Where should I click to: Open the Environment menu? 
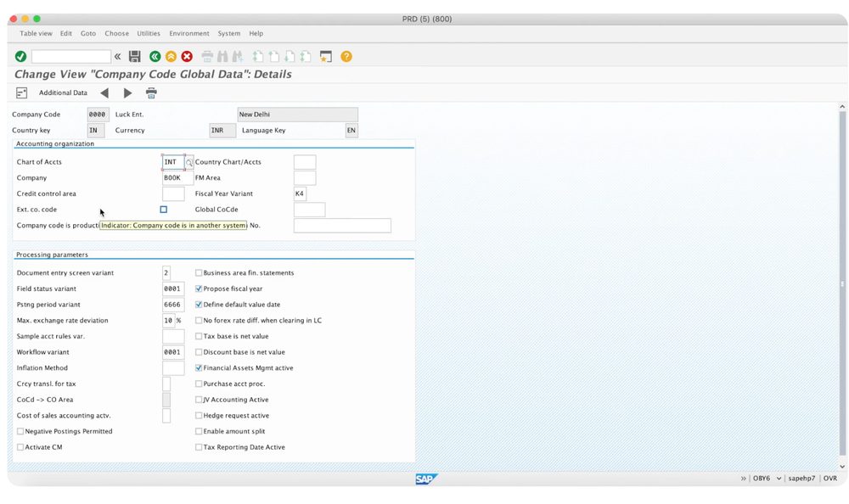pos(189,34)
